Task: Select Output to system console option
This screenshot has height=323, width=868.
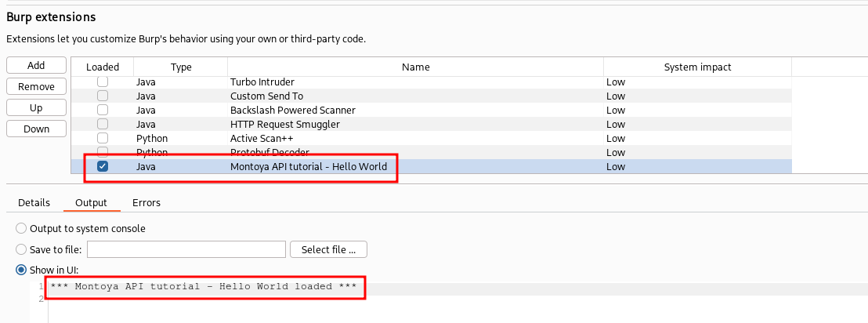Action: point(21,228)
